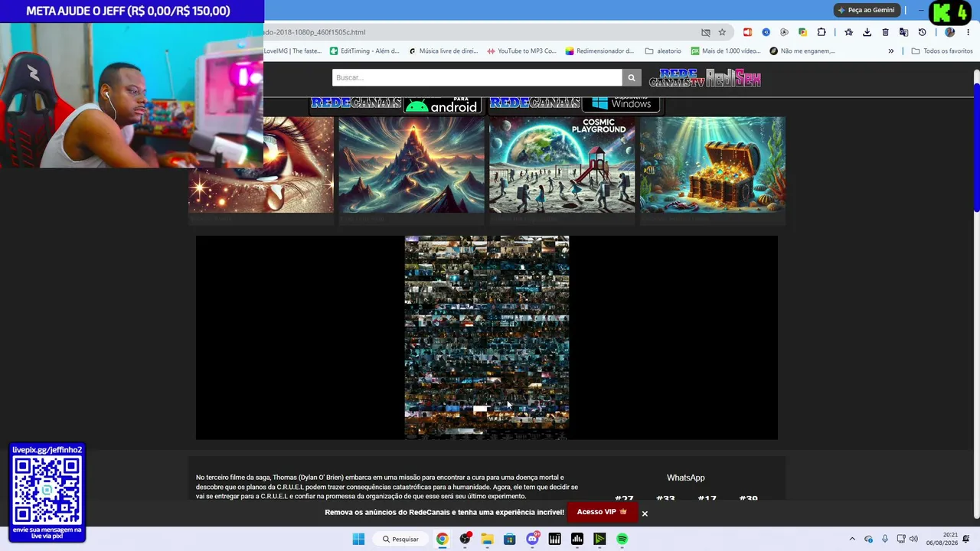Screen dimensions: 980x551
Task: Click the trash can extension icon
Action: 885,32
